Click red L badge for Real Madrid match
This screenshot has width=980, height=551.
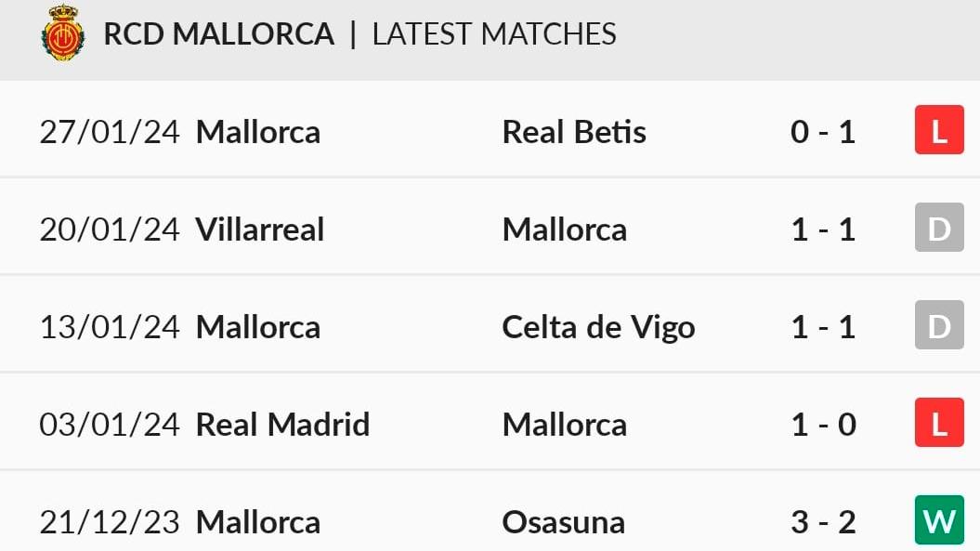click(939, 423)
